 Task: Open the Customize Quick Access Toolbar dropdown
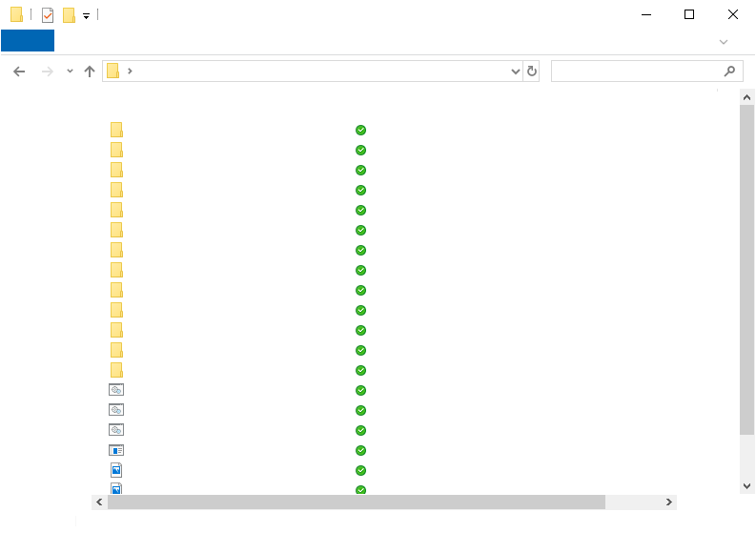click(x=86, y=16)
